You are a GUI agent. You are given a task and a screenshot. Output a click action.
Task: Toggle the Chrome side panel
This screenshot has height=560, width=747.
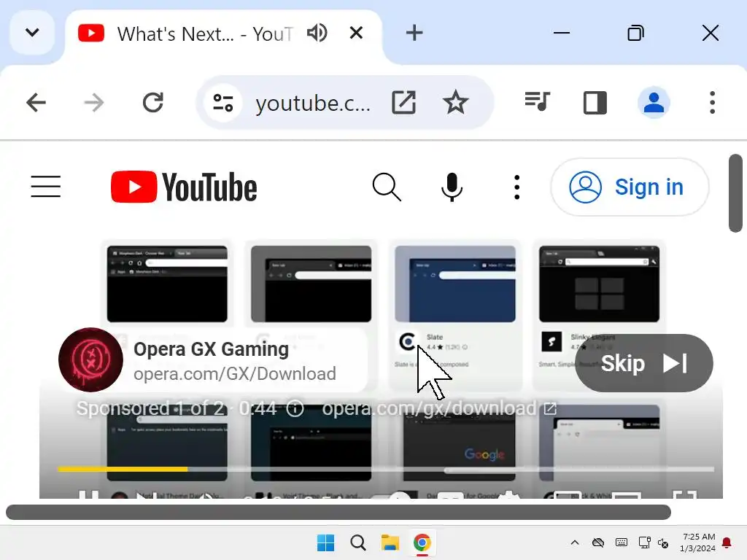click(x=595, y=102)
